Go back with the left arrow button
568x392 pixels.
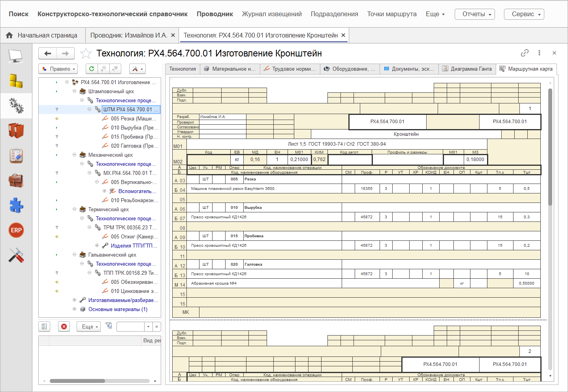click(x=48, y=53)
